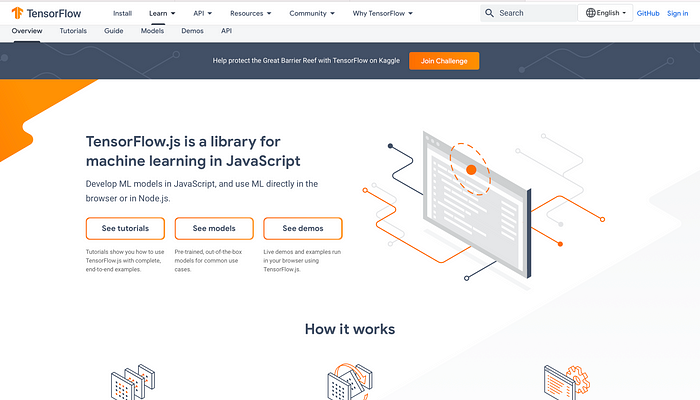The image size is (700, 400).
Task: Click the TensorFlow.js library headline text
Action: pyautogui.click(x=193, y=151)
